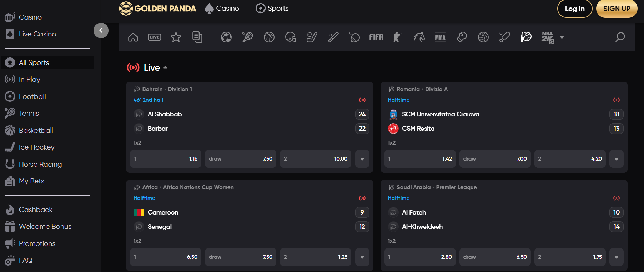Open favorites star icon
The width and height of the screenshot is (644, 272).
click(x=176, y=37)
